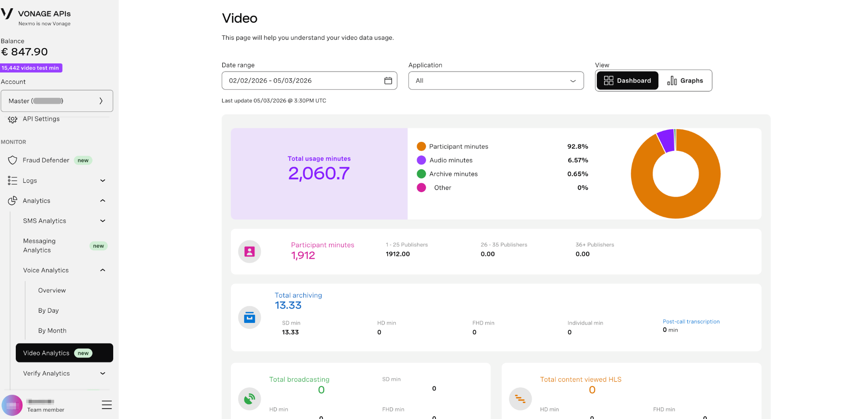Click the green Archive minutes legend dot

(x=422, y=174)
